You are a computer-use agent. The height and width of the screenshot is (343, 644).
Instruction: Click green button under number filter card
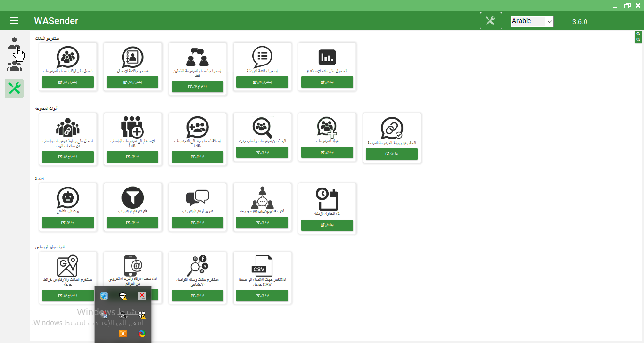pos(132,222)
